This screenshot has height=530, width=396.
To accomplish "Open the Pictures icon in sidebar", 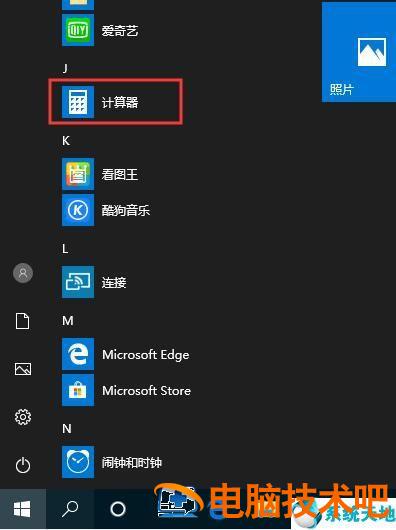I will (x=23, y=369).
